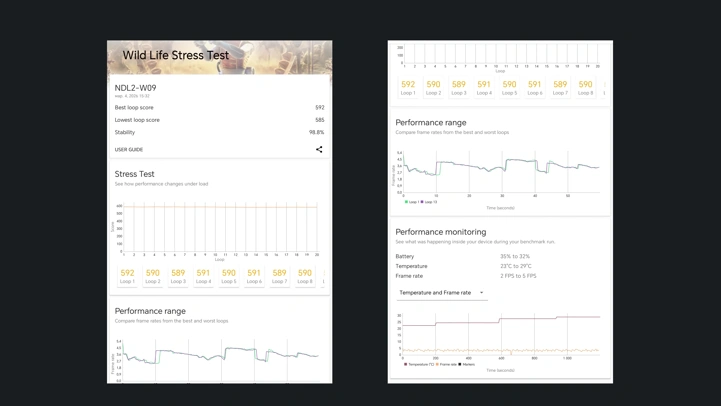Screen dimensions: 721x406
Task: Toggle the green Loop 1 legend marker
Action: 406,202
